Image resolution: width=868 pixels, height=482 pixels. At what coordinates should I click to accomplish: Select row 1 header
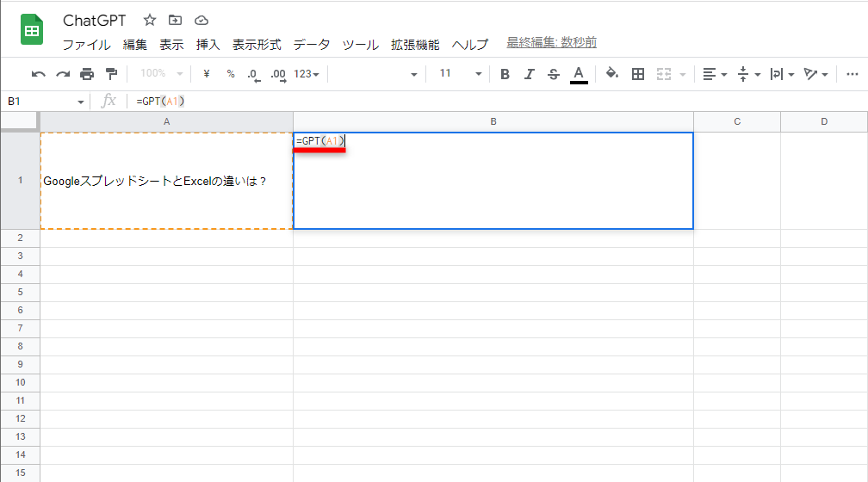[x=21, y=181]
